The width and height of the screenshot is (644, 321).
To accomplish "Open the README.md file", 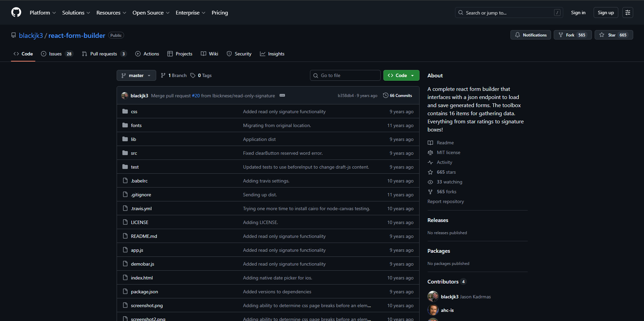I will point(144,236).
